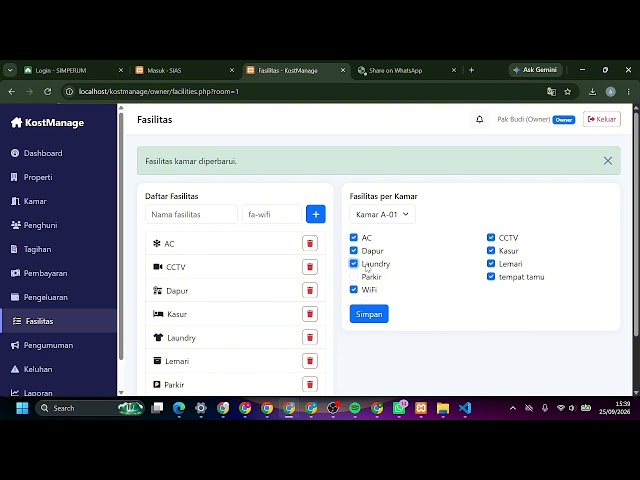
Task: Uncheck the AC checkbox
Action: click(x=353, y=237)
